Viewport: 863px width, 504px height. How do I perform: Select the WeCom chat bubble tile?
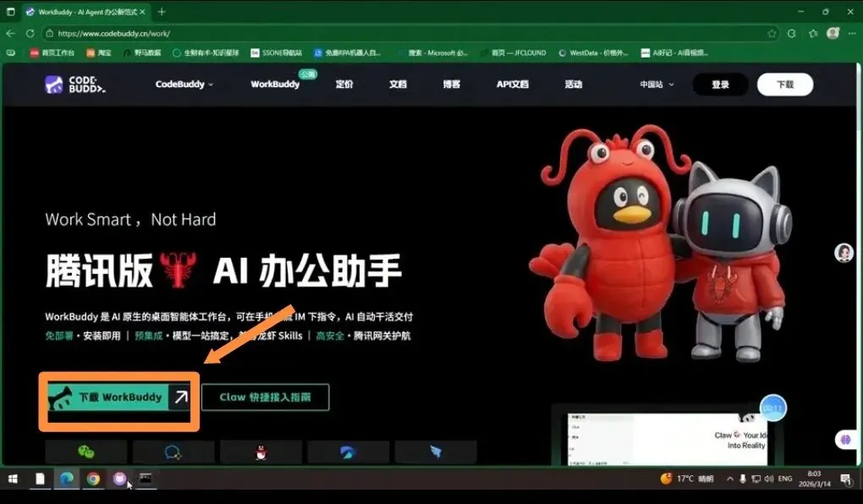(173, 452)
